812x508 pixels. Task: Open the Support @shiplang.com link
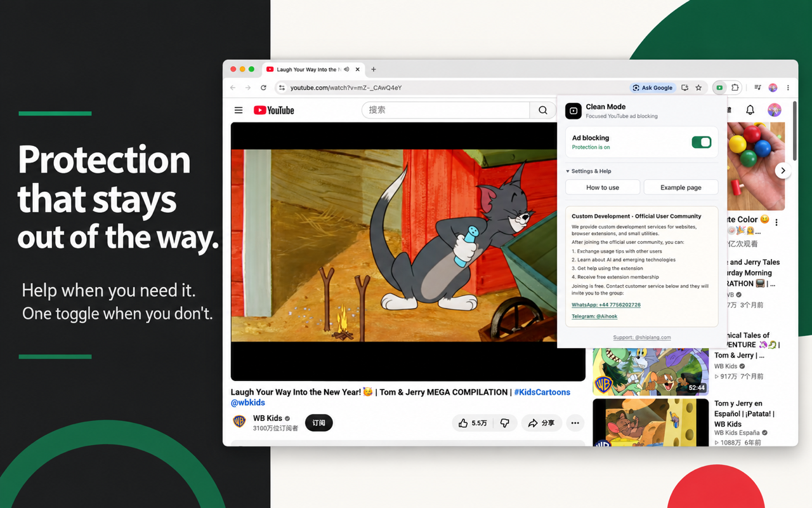[642, 337]
